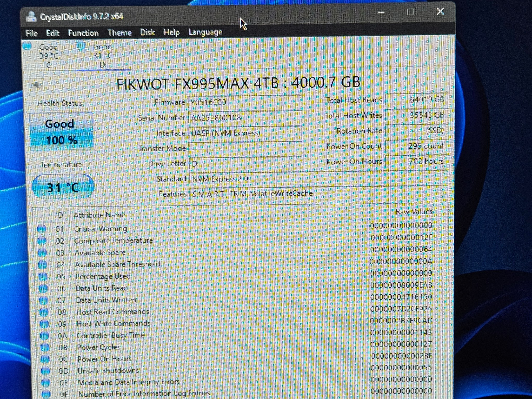The width and height of the screenshot is (532, 399).
Task: Click raw value 0000008009EAB
Action: [401, 285]
